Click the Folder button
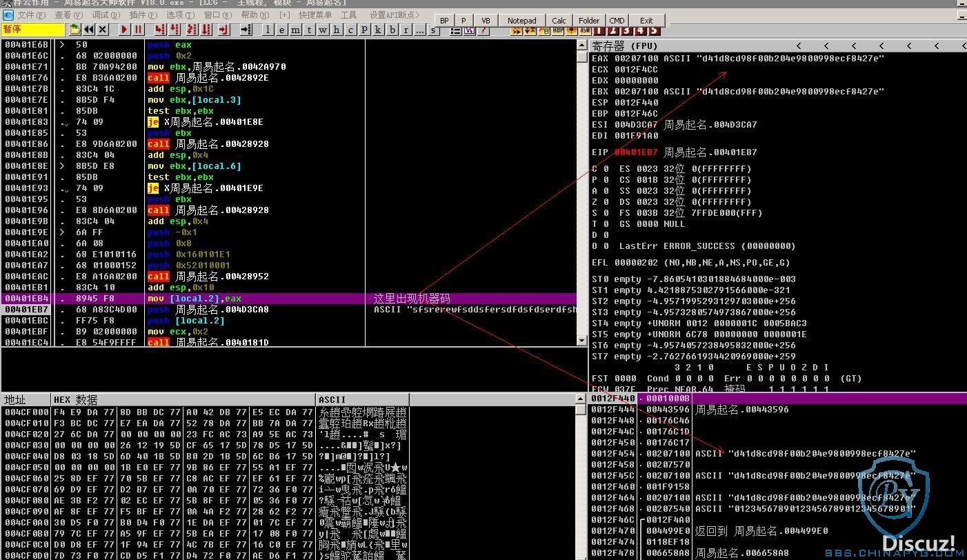The height and width of the screenshot is (560, 967). (x=589, y=21)
